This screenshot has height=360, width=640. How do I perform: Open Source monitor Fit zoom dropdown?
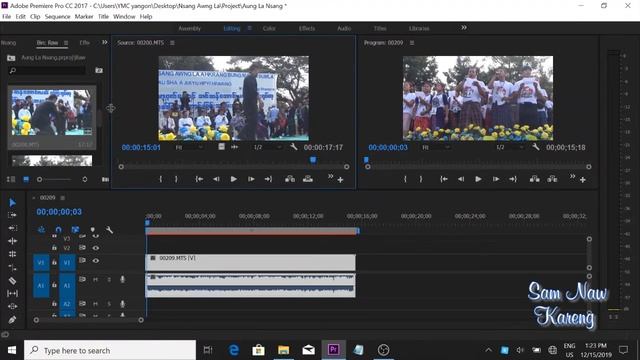[190, 147]
